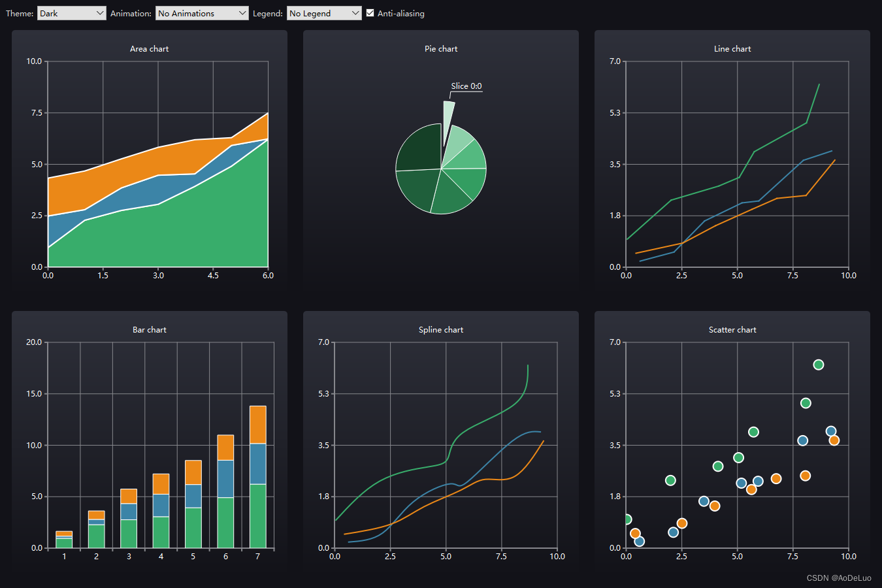Image resolution: width=882 pixels, height=588 pixels.
Task: Click the green segment of bar 3
Action: tap(129, 534)
